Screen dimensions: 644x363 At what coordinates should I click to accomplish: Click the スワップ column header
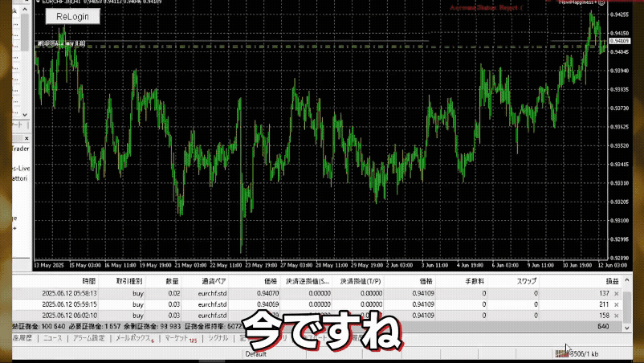tap(527, 282)
